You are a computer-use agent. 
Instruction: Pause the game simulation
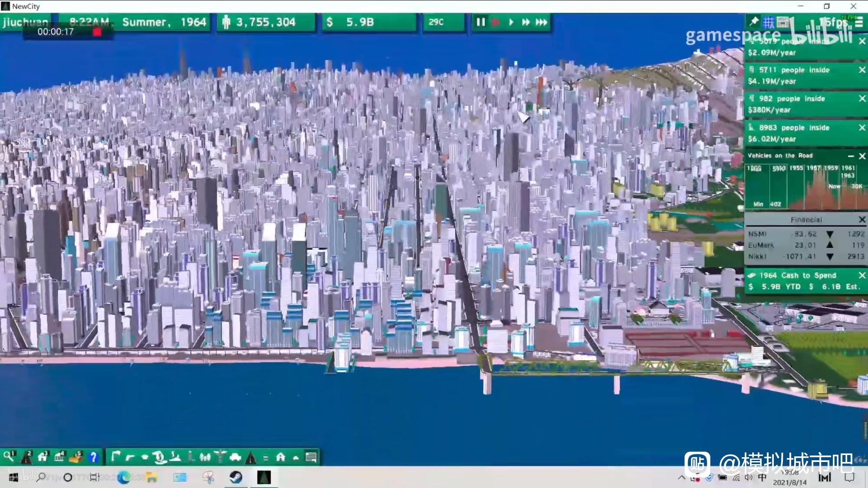point(480,22)
